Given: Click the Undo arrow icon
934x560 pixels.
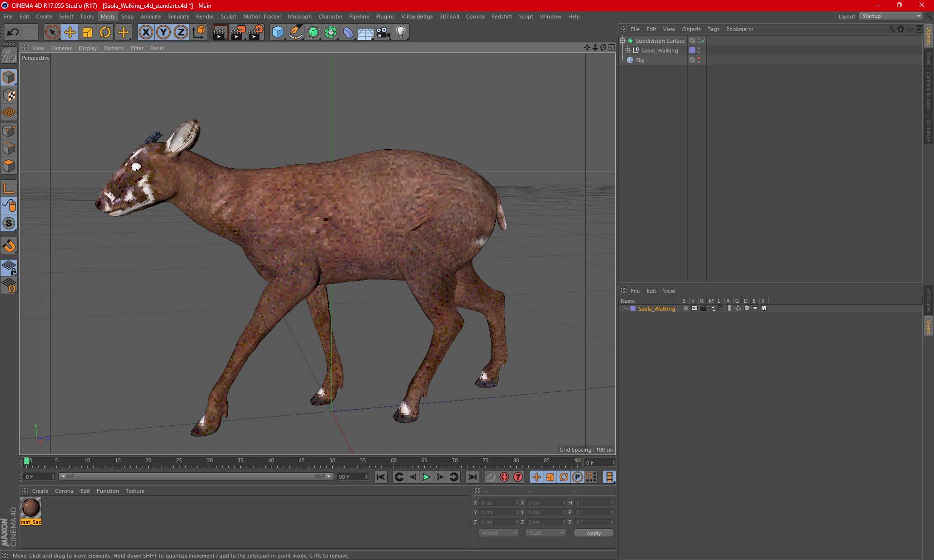Looking at the screenshot, I should [13, 33].
